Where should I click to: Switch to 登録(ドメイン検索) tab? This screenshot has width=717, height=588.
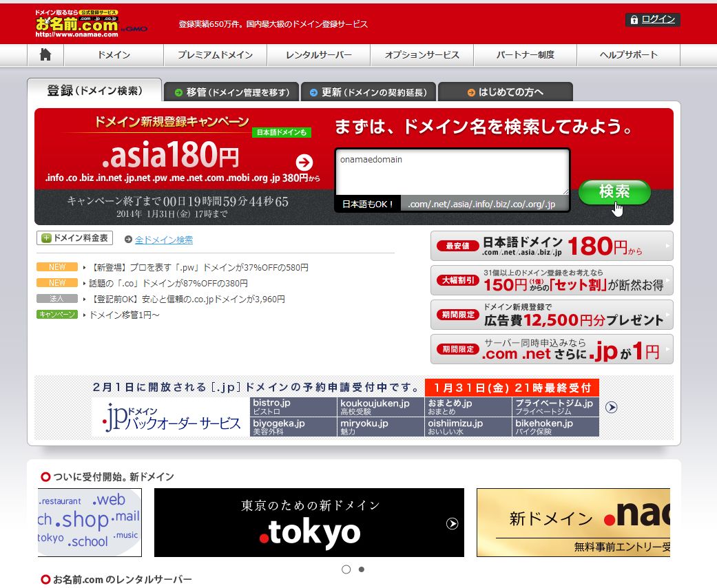tap(94, 90)
